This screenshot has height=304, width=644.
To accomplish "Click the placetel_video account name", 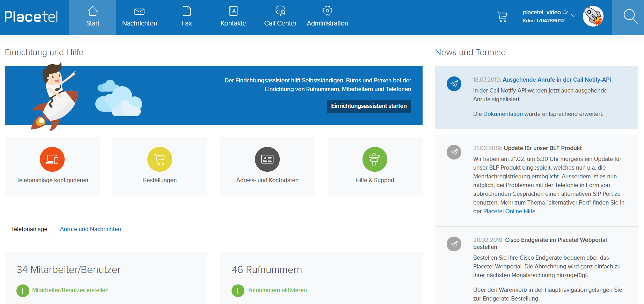I will coord(542,12).
